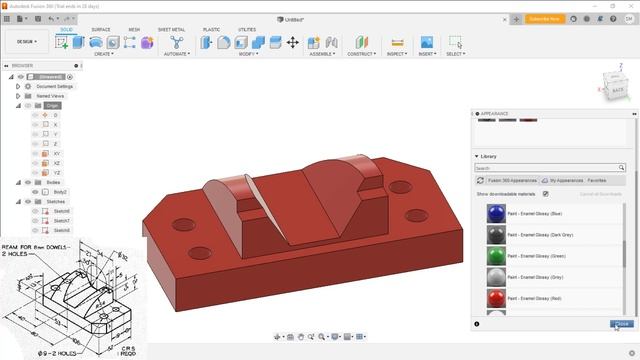Switch to the SOLID tab
This screenshot has width=640, height=360.
pyautogui.click(x=66, y=30)
